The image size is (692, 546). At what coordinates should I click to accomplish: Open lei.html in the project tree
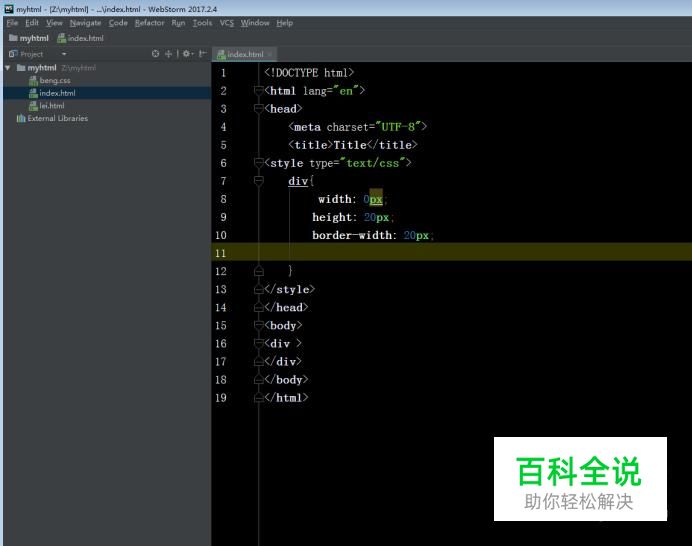(52, 106)
